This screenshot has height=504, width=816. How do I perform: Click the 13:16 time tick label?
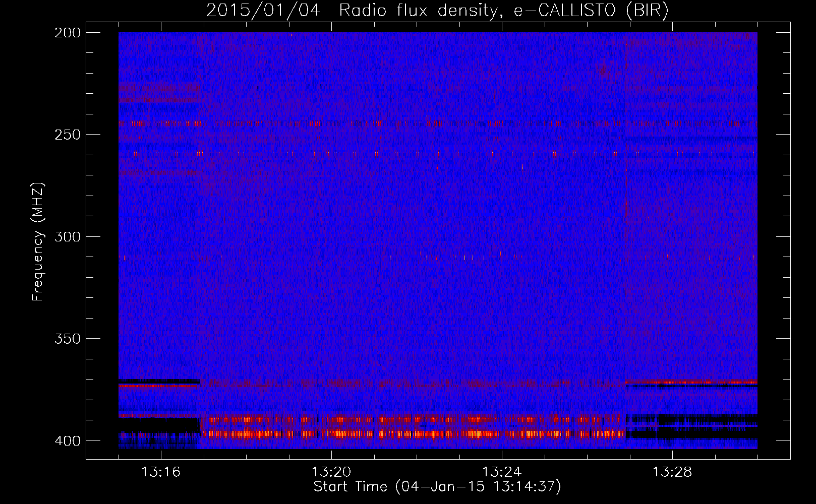tap(161, 472)
